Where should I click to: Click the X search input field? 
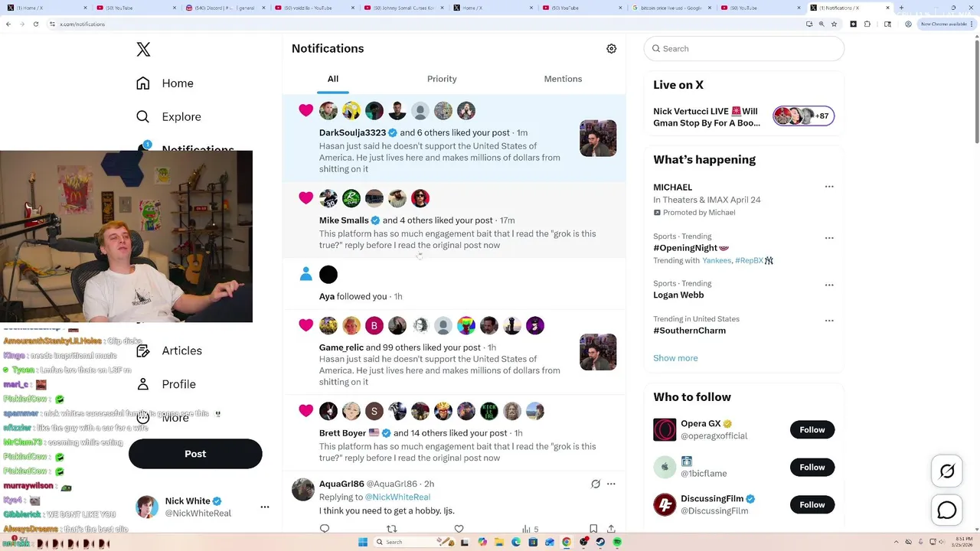744,48
